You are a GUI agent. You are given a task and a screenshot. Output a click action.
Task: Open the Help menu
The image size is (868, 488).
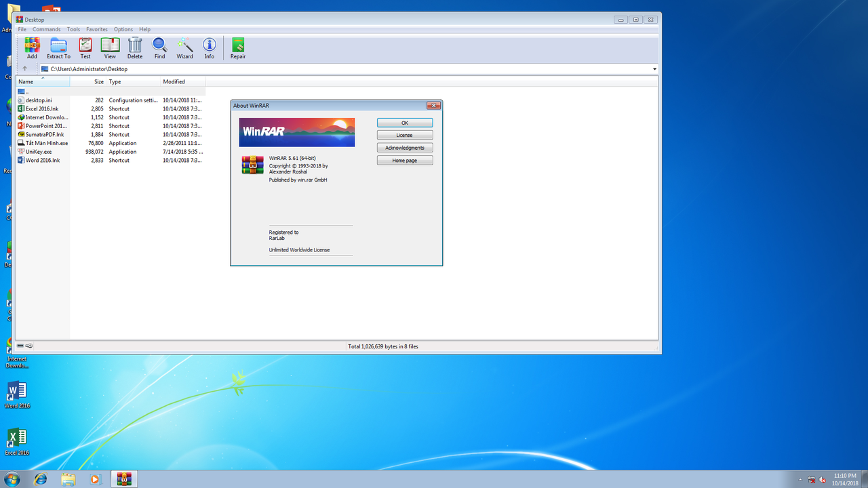coord(144,29)
